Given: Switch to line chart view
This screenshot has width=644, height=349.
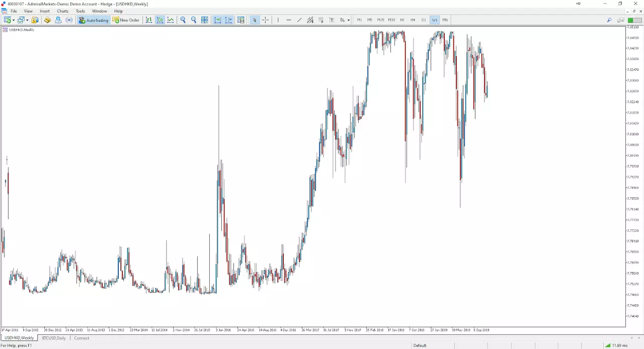Looking at the screenshot, I should (x=171, y=20).
